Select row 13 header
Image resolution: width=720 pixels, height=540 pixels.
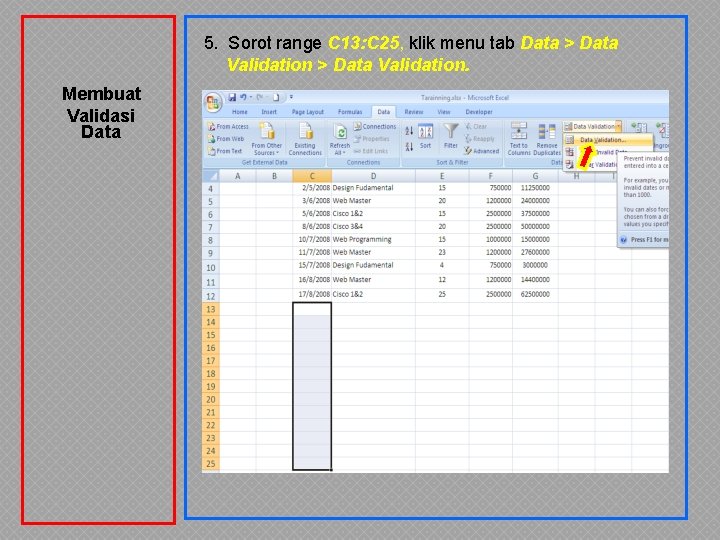click(x=210, y=309)
